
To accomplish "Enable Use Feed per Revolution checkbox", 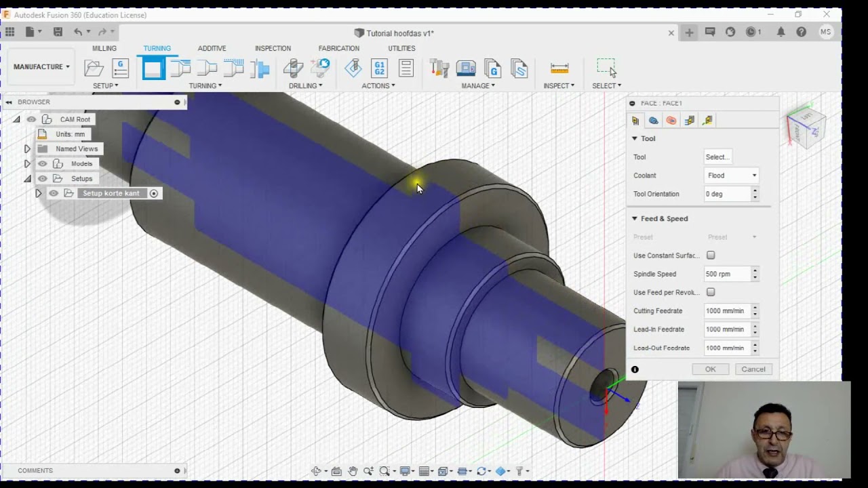I will point(711,292).
